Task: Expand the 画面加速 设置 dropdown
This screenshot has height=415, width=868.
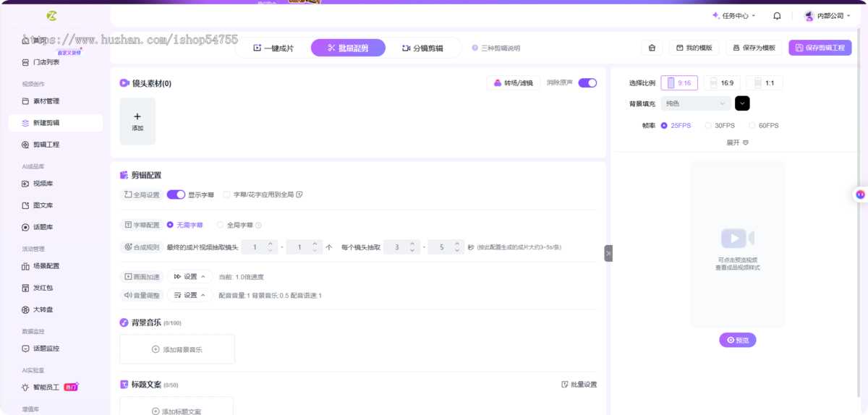Action: pos(190,276)
